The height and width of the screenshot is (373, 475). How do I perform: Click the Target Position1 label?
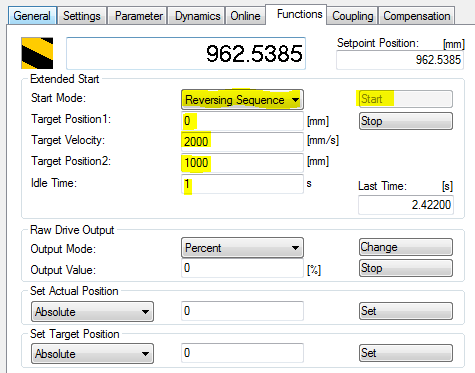click(71, 119)
